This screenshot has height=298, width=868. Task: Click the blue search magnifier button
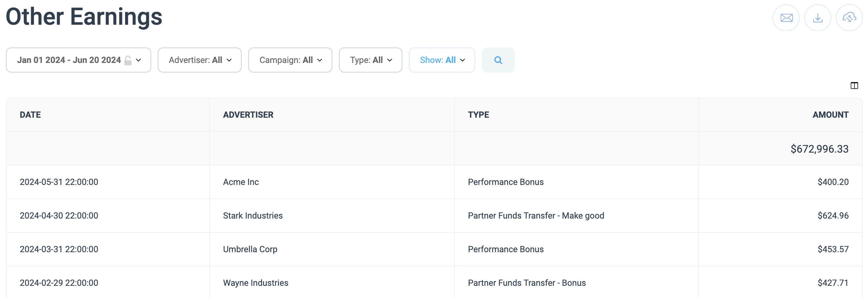pos(498,60)
